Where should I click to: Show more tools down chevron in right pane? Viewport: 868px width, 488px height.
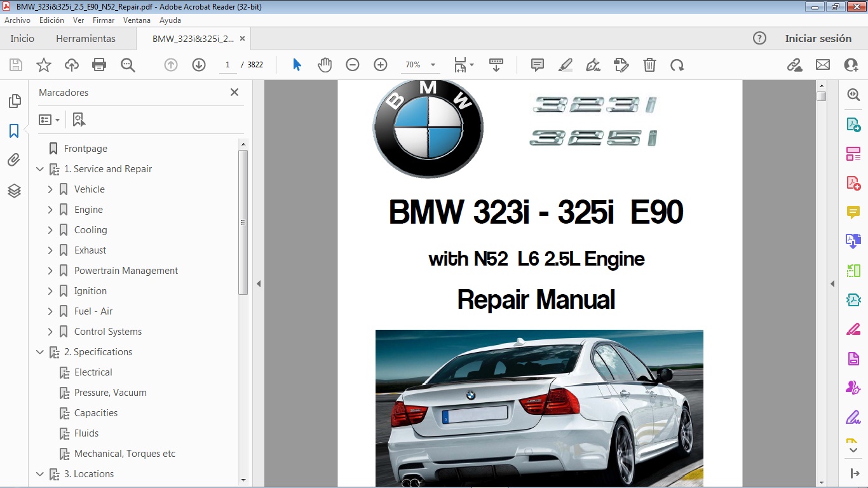[x=853, y=451]
